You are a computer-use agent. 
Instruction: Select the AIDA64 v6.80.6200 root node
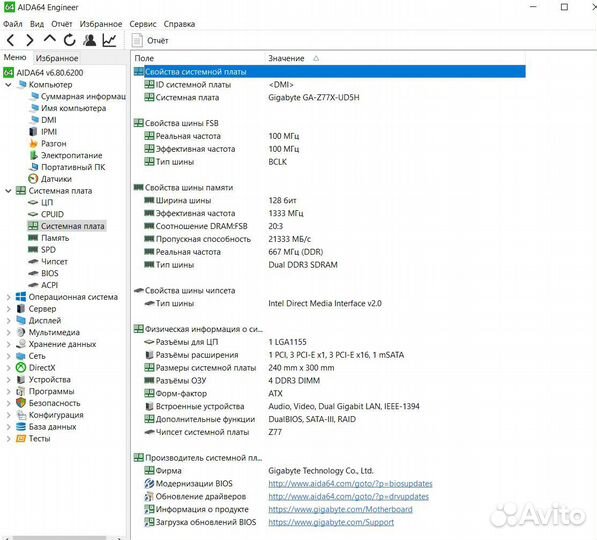coord(43,73)
